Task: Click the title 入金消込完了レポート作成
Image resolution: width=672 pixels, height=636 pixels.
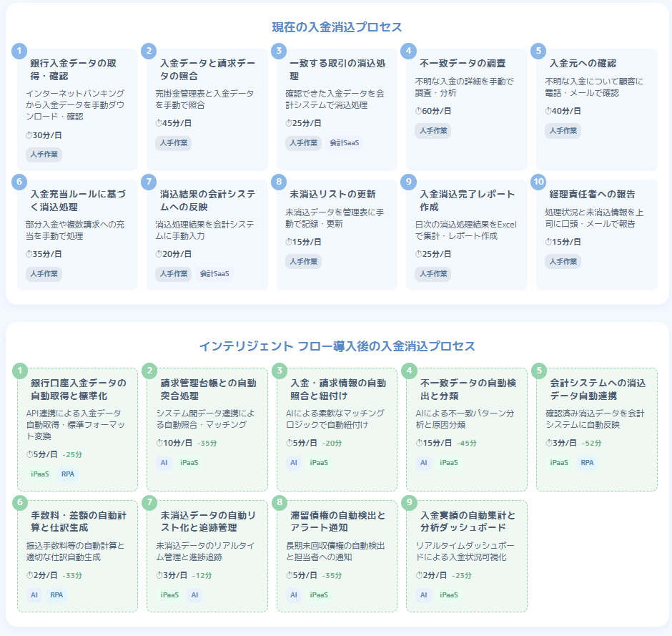Action: [467, 200]
